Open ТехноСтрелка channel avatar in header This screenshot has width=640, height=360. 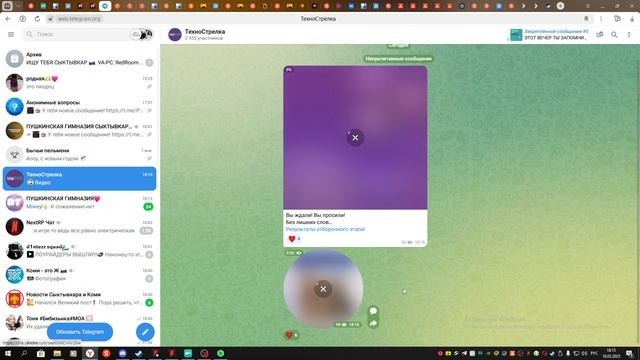click(175, 35)
